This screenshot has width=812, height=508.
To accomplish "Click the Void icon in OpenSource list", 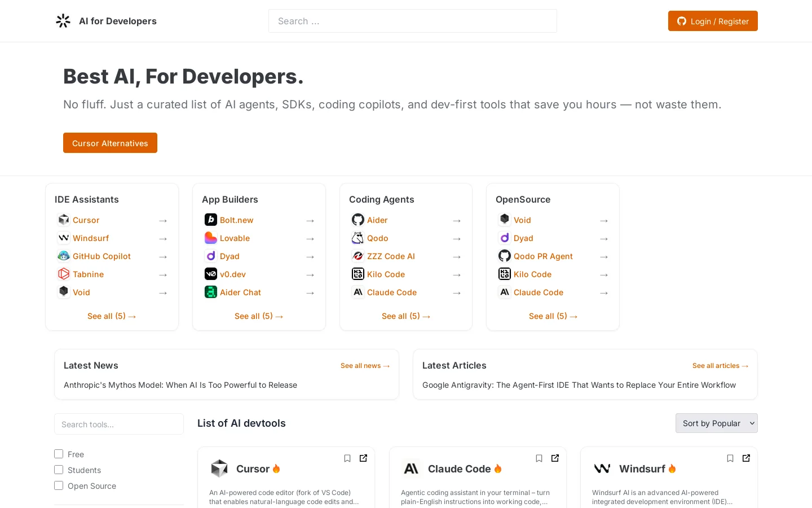I will click(505, 220).
